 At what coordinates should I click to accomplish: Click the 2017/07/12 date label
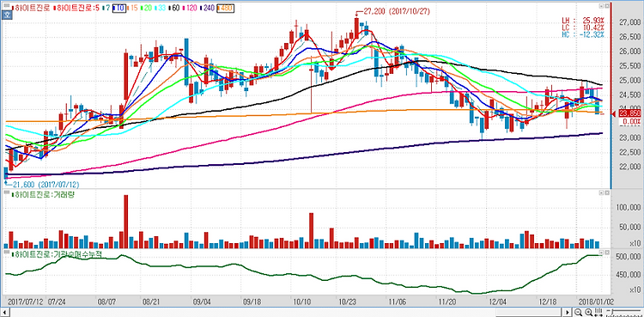26,301
